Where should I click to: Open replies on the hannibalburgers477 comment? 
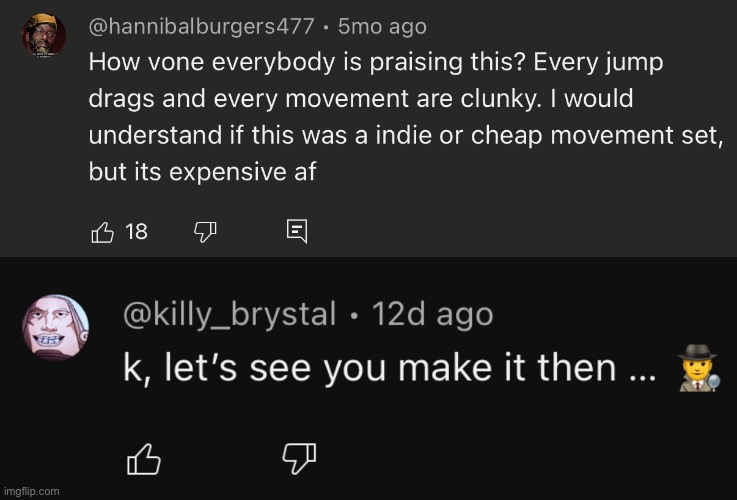tap(297, 232)
